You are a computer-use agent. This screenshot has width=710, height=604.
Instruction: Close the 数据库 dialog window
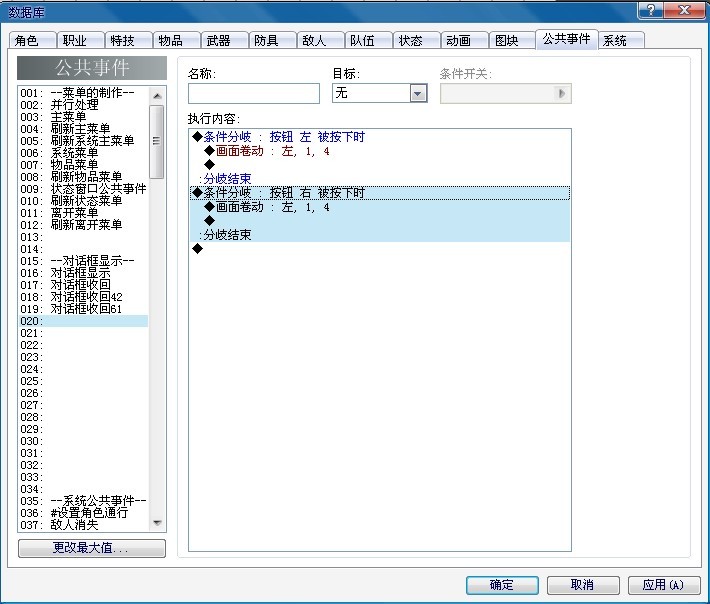tap(685, 10)
